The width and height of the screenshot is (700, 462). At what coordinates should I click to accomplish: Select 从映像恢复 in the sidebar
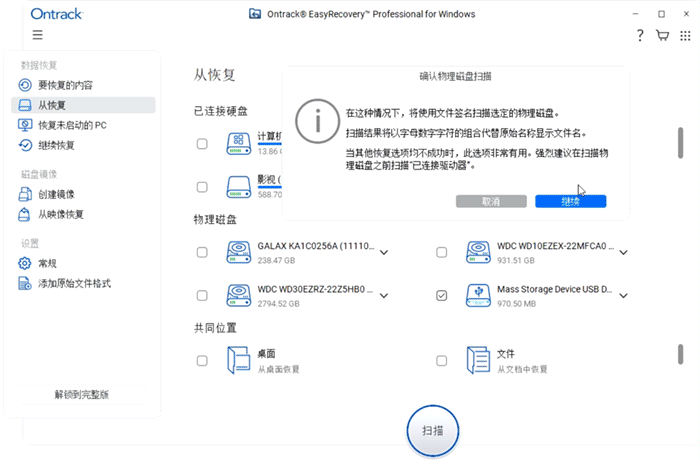pos(83,214)
